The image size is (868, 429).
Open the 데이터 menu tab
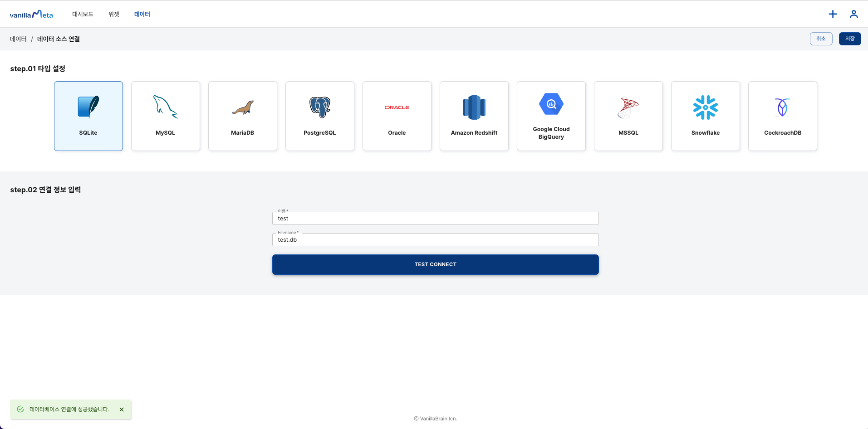(x=142, y=14)
